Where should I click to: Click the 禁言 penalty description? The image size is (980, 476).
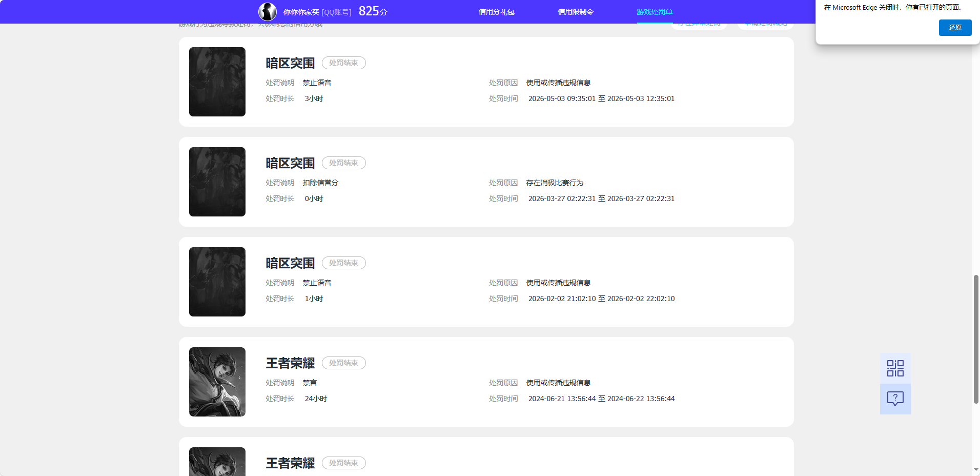tap(310, 383)
